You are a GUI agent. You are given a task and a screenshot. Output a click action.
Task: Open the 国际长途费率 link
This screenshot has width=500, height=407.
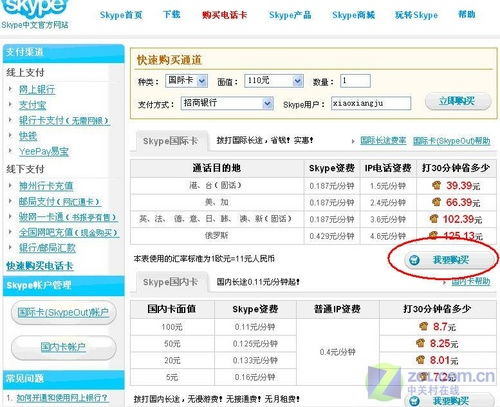[383, 141]
